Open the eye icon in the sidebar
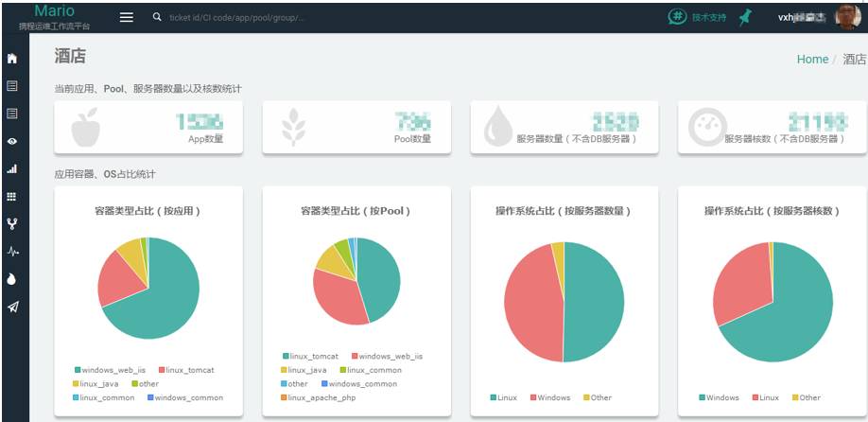Screen dimensions: 868x422 click(12, 141)
